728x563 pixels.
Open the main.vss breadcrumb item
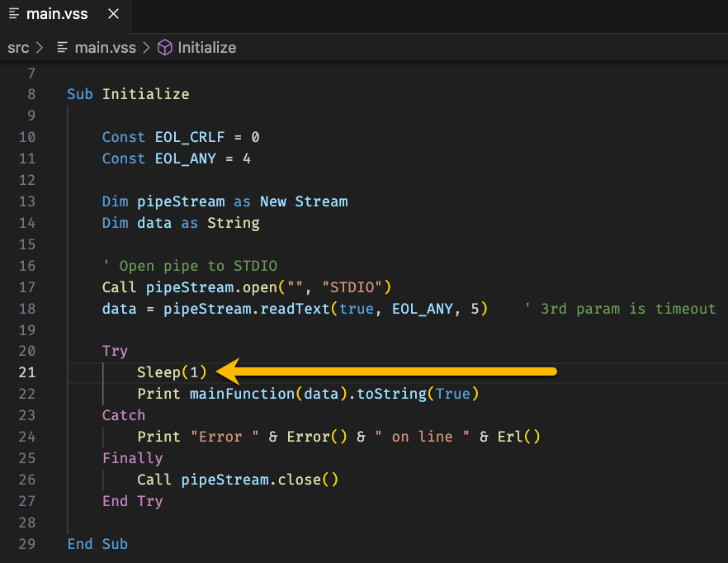click(106, 48)
